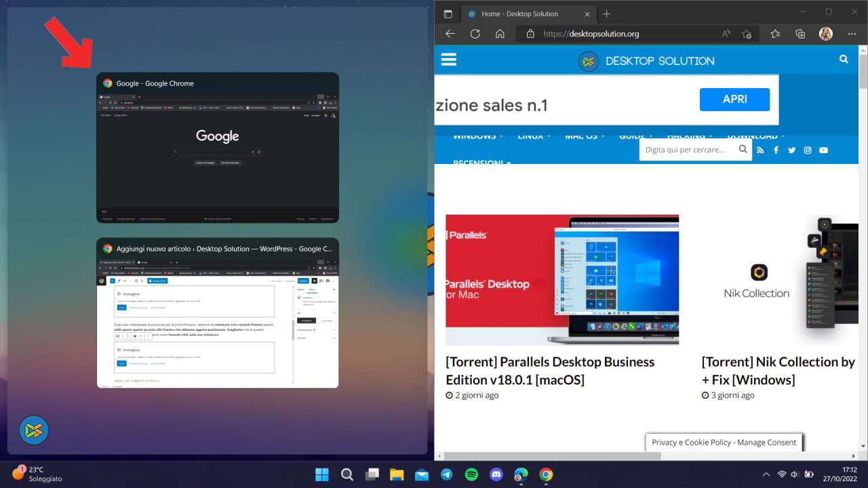This screenshot has width=868, height=488.
Task: Expand the GUIDE site menu
Action: (635, 136)
